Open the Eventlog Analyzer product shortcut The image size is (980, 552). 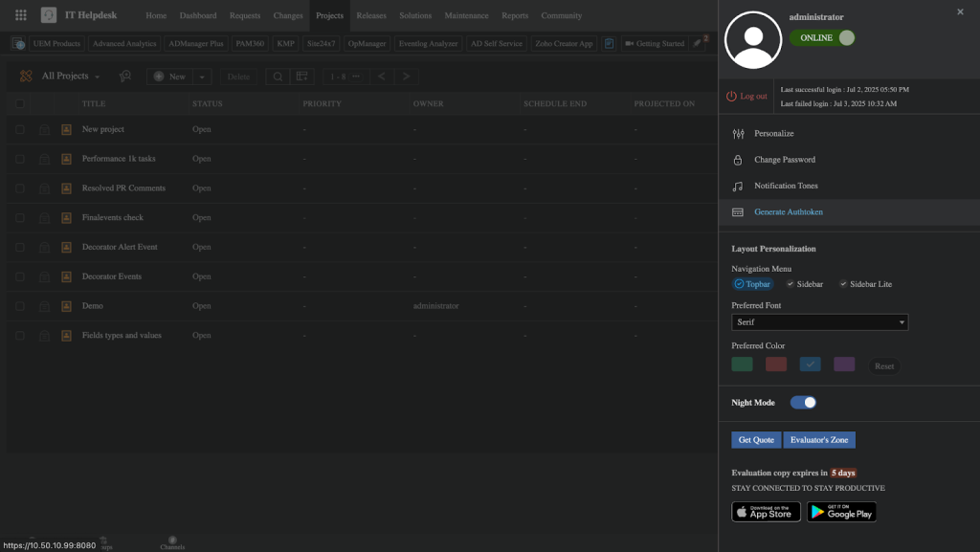pyautogui.click(x=428, y=44)
